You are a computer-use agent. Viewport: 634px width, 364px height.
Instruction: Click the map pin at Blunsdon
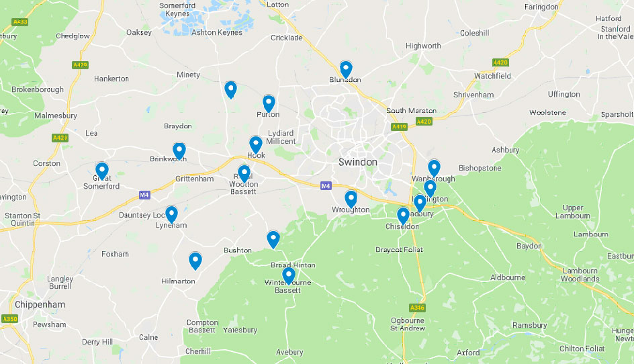346,69
